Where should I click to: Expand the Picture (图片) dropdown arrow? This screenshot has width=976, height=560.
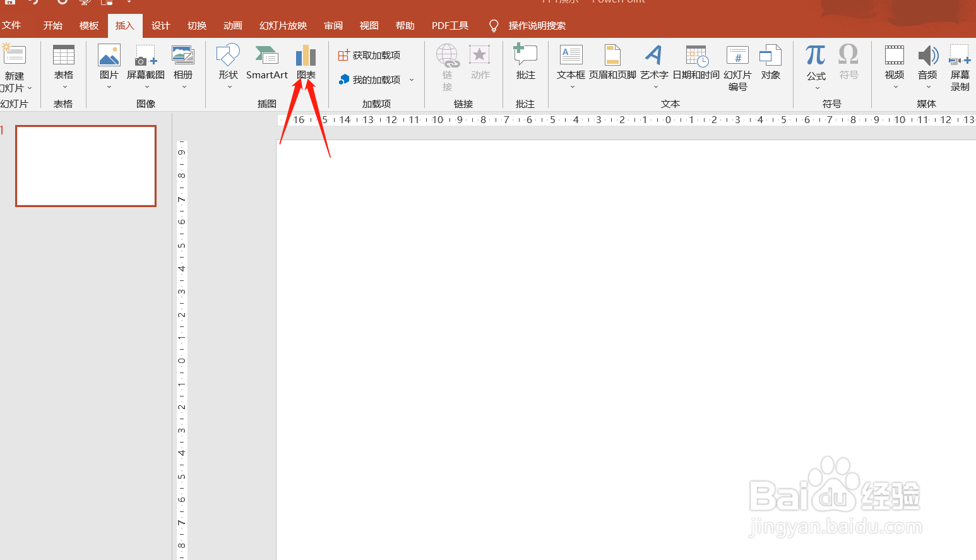[109, 87]
